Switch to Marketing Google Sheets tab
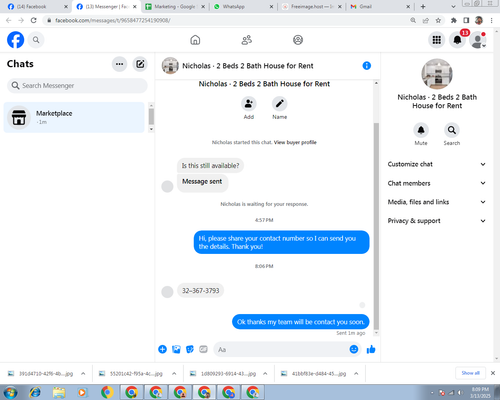Screen dimensions: 500x400 (x=175, y=7)
